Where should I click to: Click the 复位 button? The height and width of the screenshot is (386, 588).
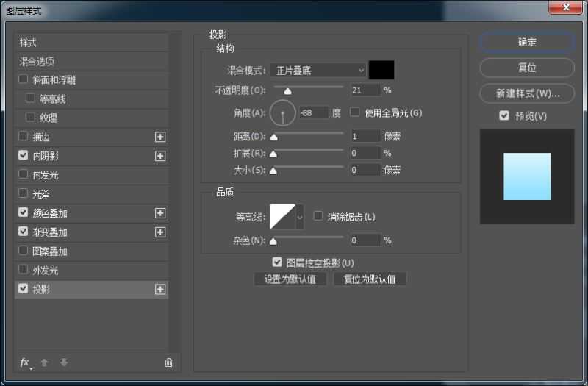pyautogui.click(x=527, y=68)
